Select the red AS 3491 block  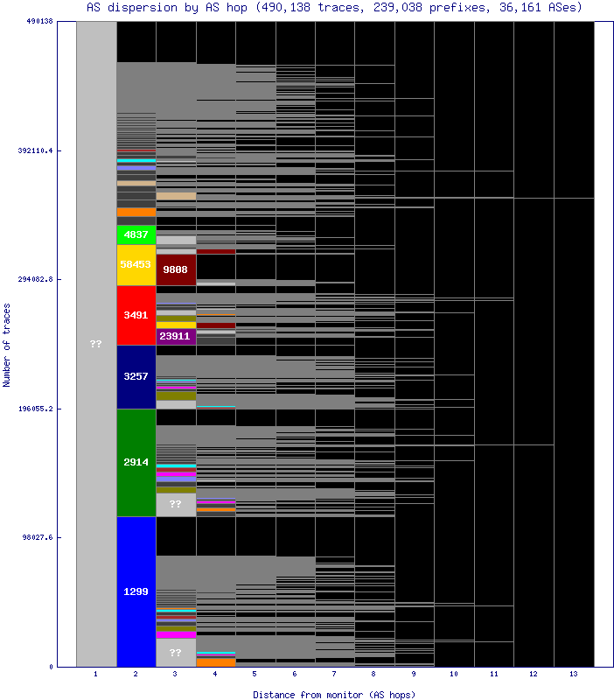click(136, 315)
